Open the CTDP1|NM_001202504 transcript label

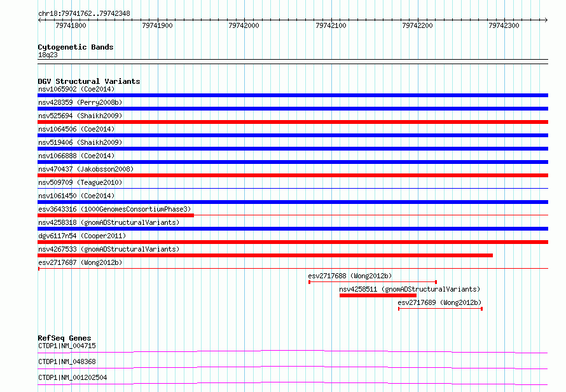pos(72,377)
